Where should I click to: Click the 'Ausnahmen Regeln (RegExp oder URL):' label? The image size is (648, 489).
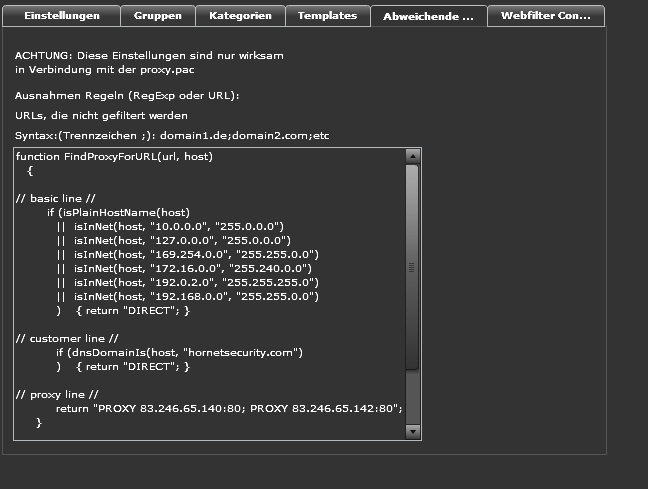(x=127, y=95)
